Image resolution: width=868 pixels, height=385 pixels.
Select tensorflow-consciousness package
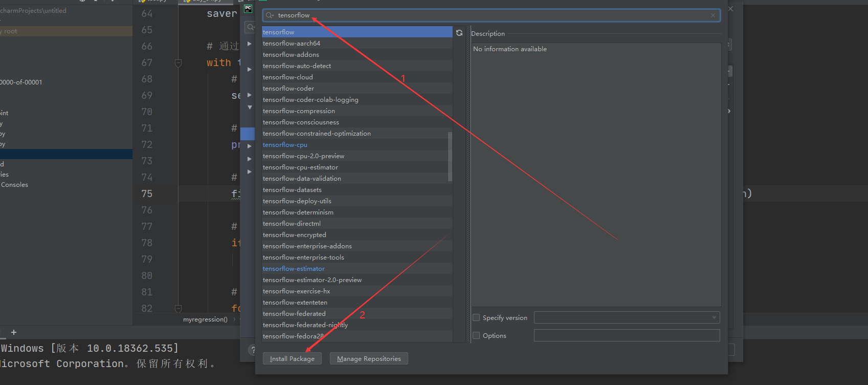tap(357, 122)
